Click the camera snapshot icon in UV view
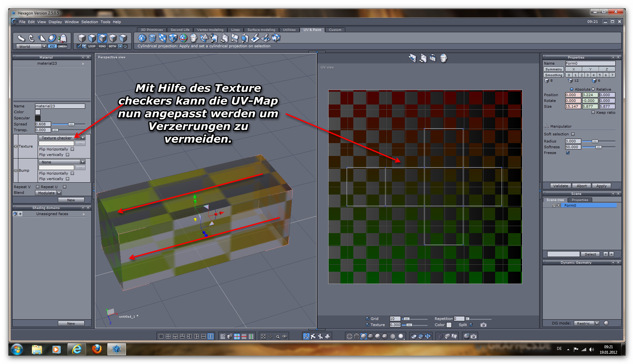Viewport: 634px width, 364px height. tap(483, 325)
